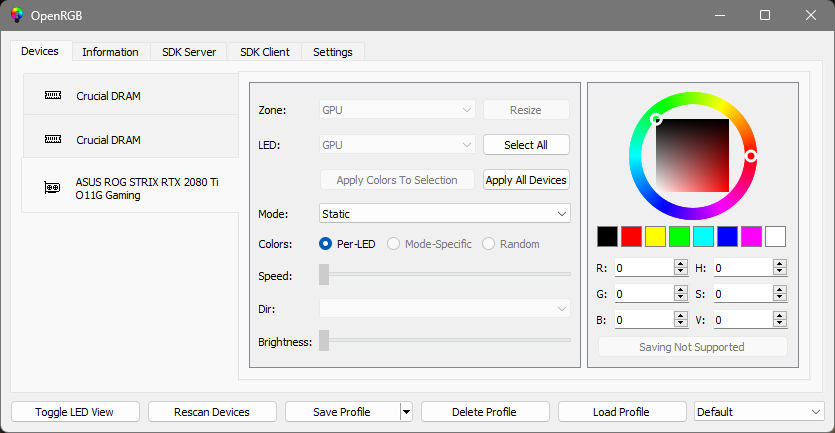The image size is (835, 433).
Task: Click the saturation-value square in color wheel
Action: (692, 156)
